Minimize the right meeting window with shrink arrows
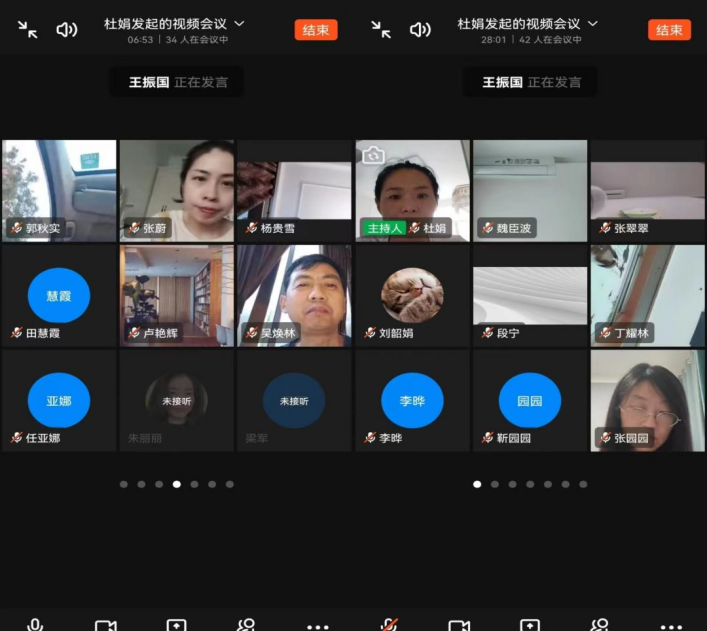Image resolution: width=707 pixels, height=631 pixels. pos(381,30)
